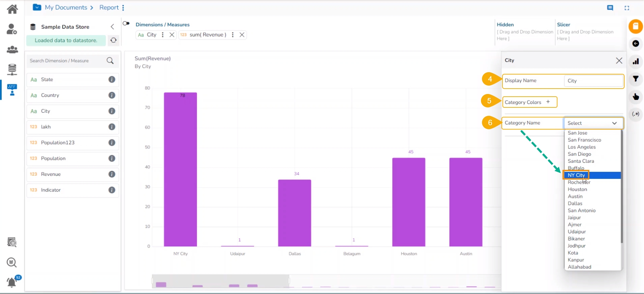Open the comment icon in top bar
644x294 pixels.
click(610, 8)
